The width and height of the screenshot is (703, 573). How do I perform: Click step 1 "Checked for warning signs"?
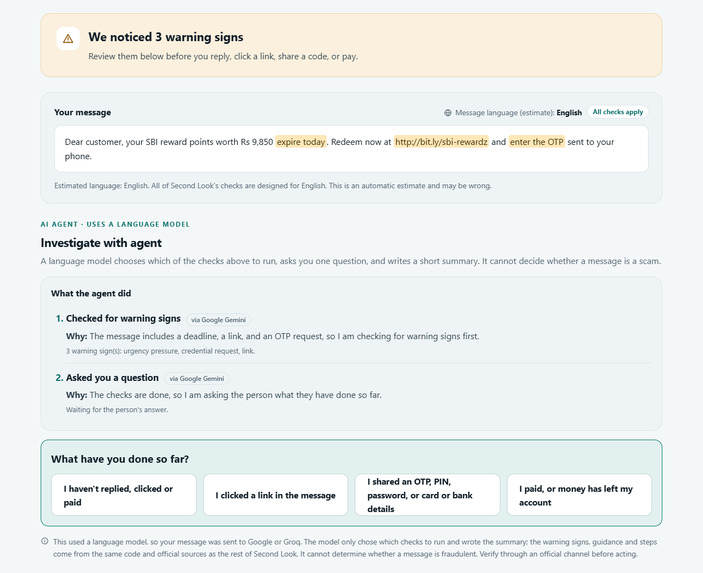click(x=123, y=318)
